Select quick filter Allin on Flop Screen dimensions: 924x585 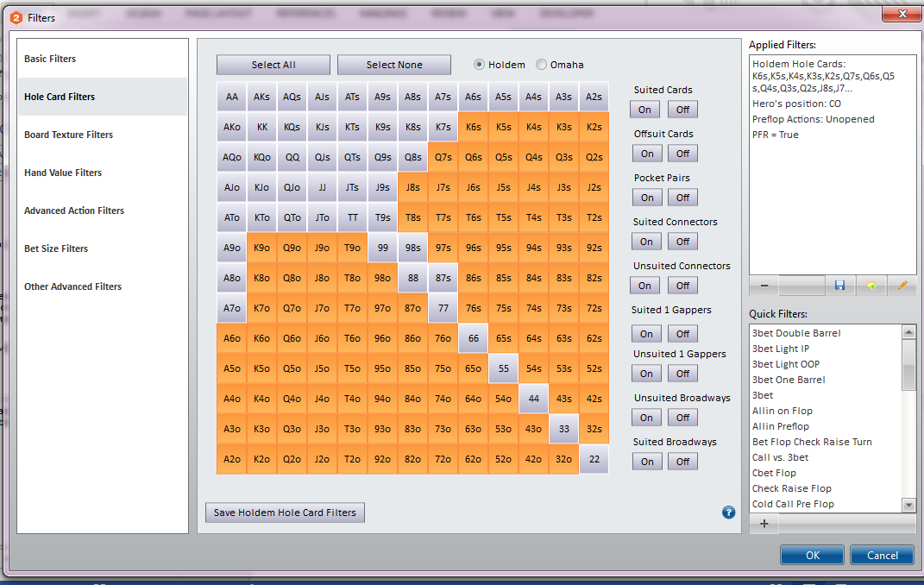[x=782, y=411]
